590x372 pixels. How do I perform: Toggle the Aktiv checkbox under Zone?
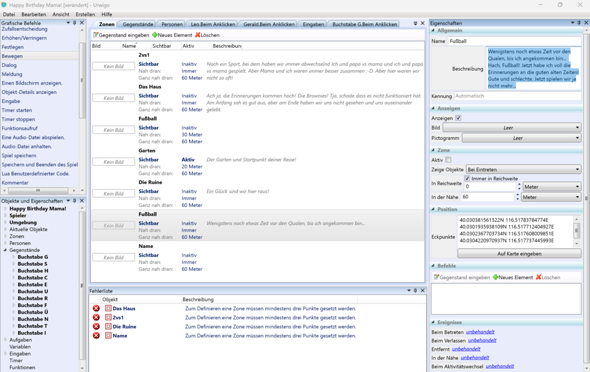pyautogui.click(x=448, y=160)
